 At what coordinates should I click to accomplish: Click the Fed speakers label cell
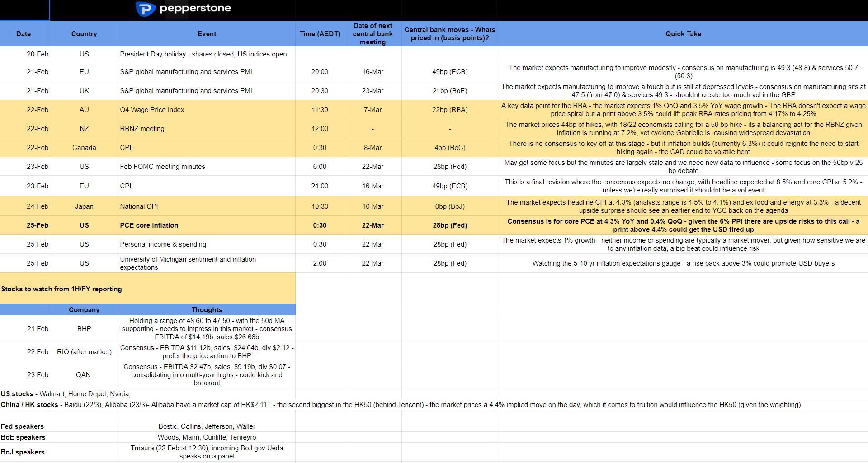pyautogui.click(x=25, y=426)
